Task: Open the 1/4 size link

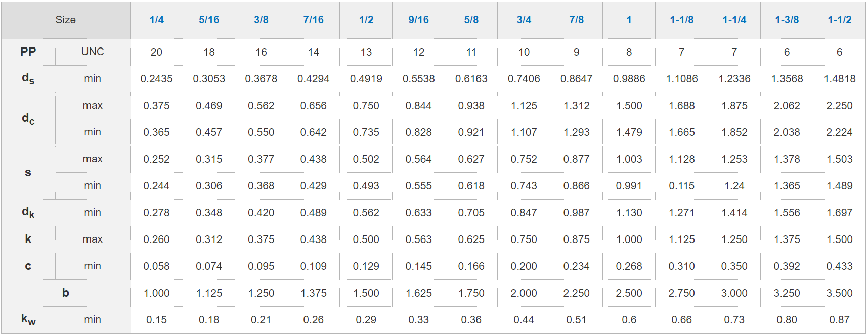Action: (x=156, y=20)
